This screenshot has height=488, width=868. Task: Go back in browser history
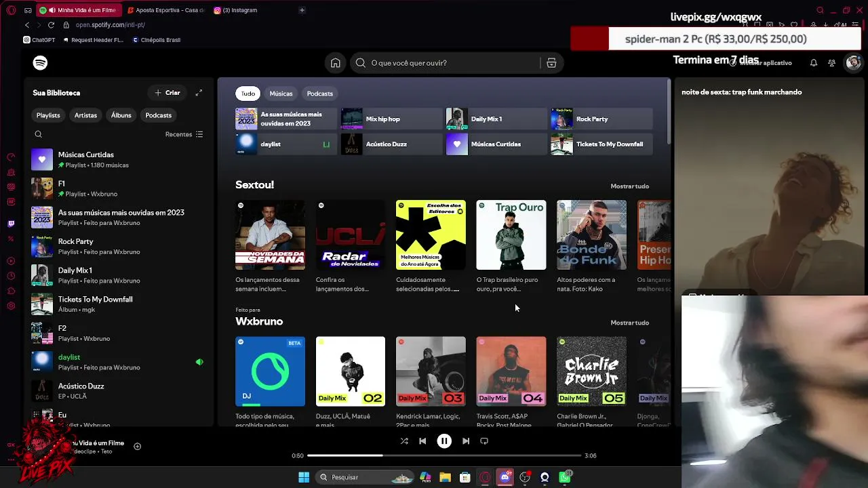point(27,25)
